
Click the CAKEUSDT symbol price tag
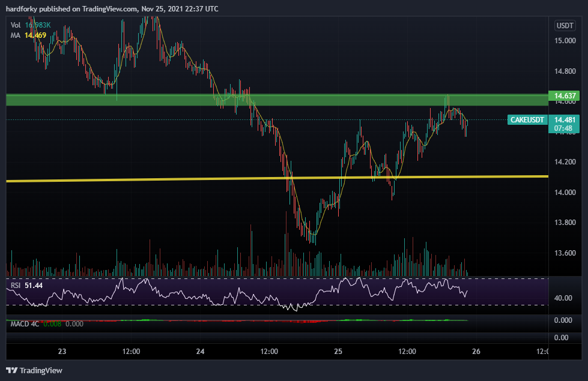(x=527, y=120)
